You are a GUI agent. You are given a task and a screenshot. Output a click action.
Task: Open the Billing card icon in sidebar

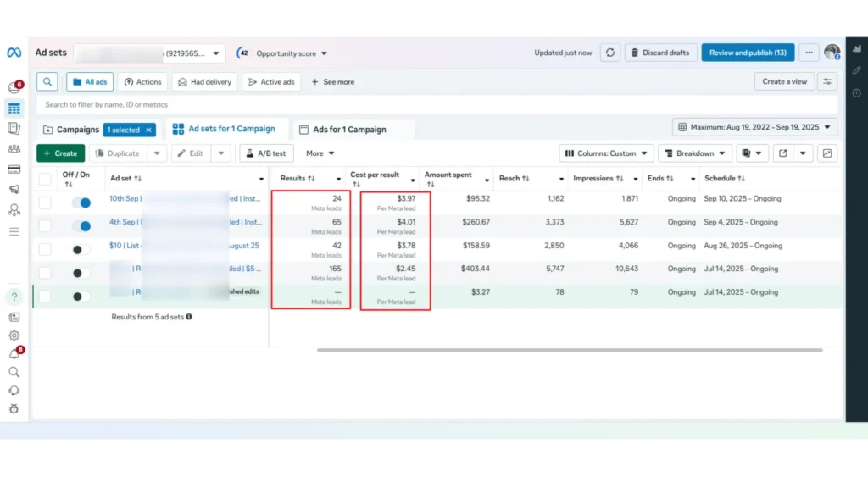point(14,169)
